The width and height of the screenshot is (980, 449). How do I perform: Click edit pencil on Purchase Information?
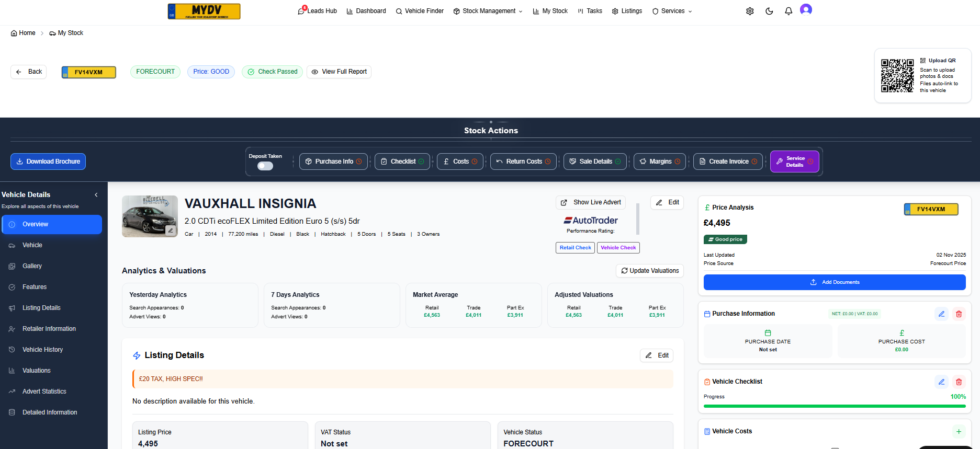[x=941, y=314]
